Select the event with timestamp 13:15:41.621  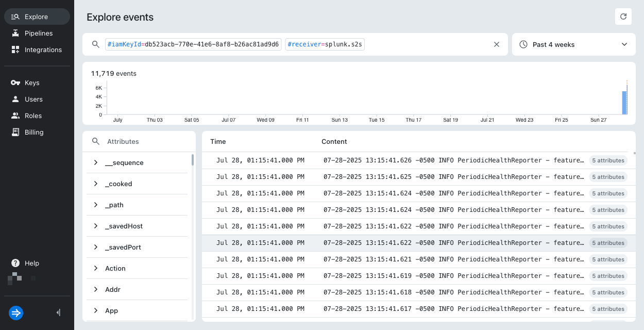tap(418, 259)
